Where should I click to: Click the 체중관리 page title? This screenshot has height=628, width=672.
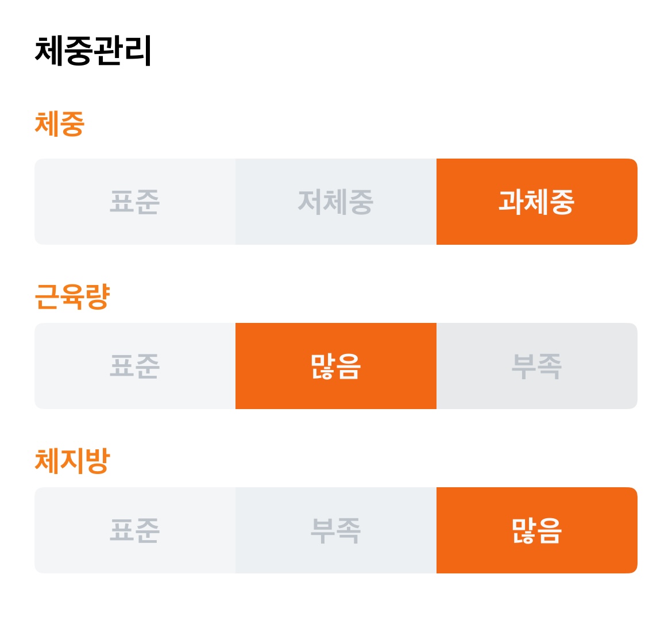pos(93,51)
